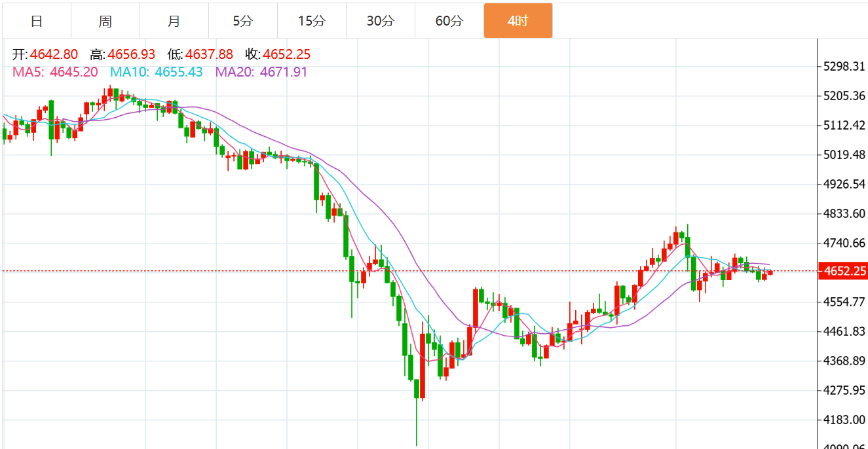The image size is (868, 449).
Task: Select the 5分 timeframe tab
Action: coord(243,21)
